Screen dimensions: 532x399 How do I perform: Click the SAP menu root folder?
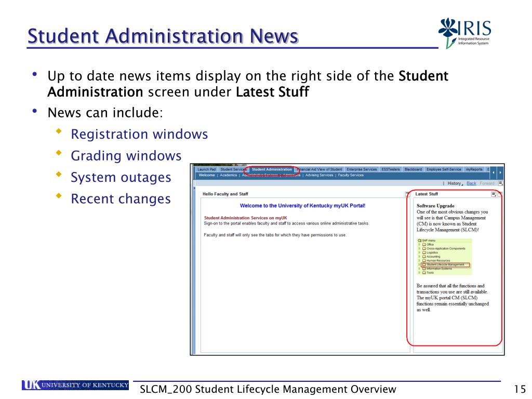pos(427,241)
